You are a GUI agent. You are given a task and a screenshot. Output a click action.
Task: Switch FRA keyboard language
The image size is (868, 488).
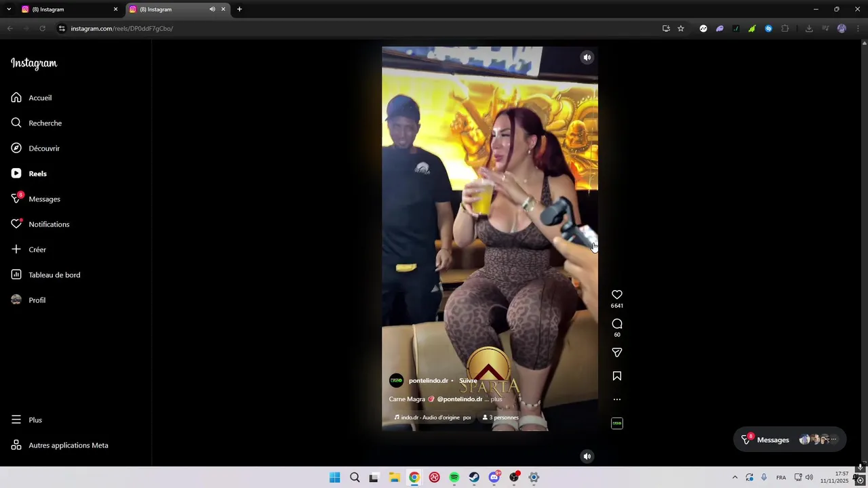(x=781, y=477)
